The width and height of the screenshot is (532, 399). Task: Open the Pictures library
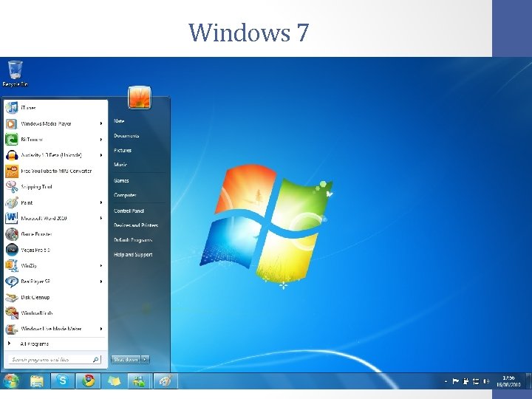click(x=123, y=150)
